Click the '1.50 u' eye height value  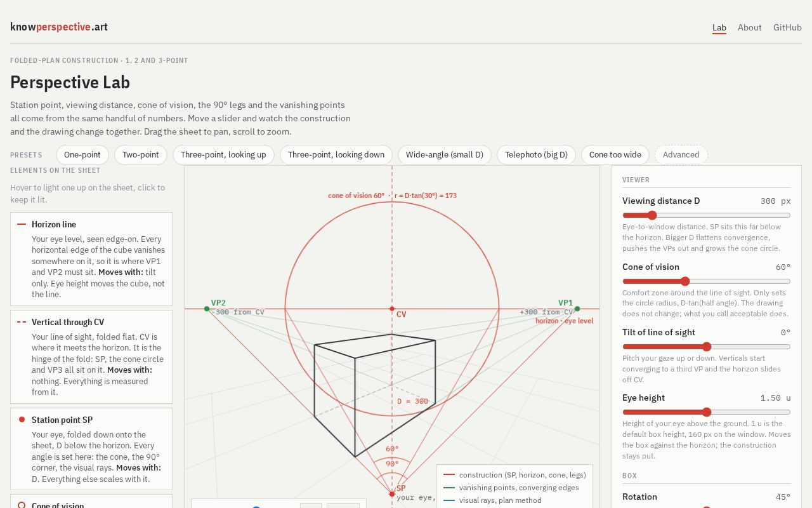[x=775, y=398]
